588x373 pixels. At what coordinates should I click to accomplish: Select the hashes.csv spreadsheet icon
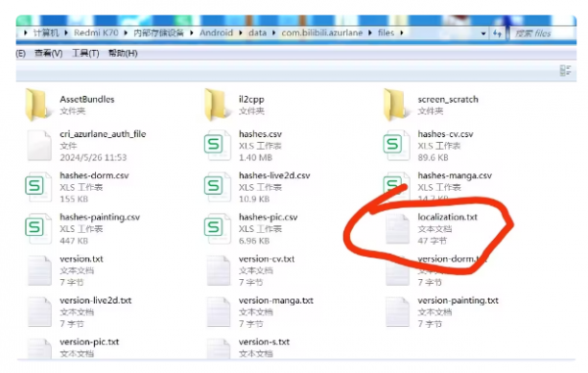pos(217,145)
